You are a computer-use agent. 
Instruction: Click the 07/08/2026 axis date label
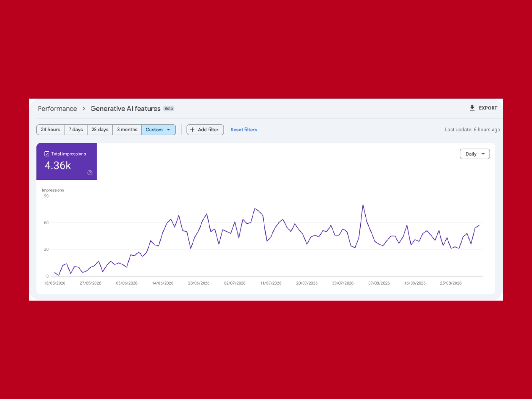click(379, 283)
